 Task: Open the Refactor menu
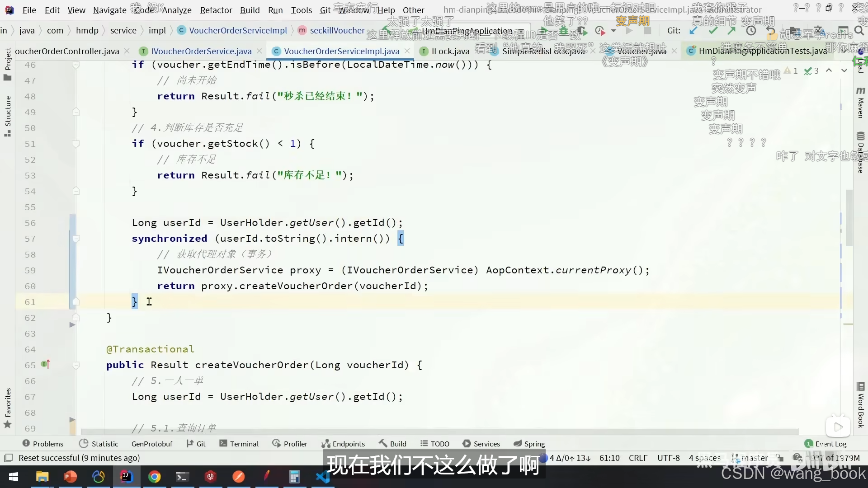point(216,10)
